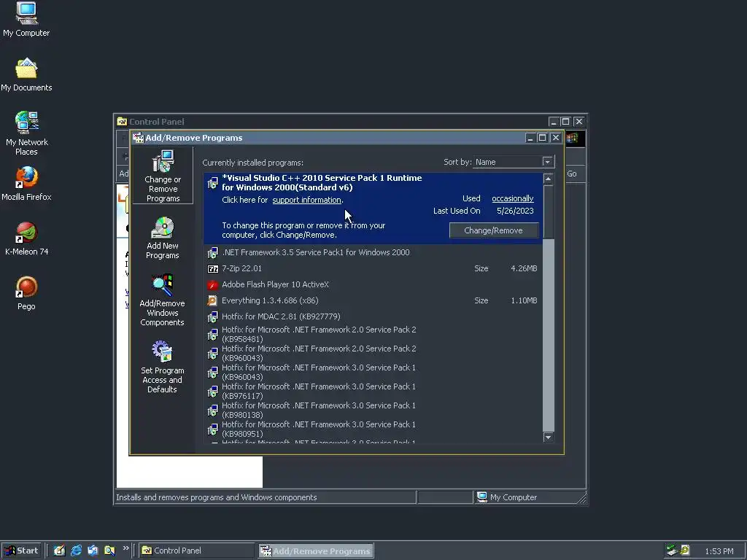
Task: Expand the Quick Launch overflow chevron
Action: pos(125,548)
